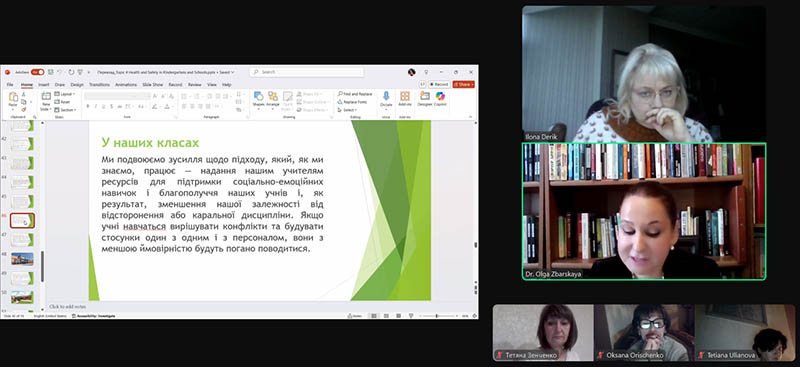Toggle the AutoSave switch
The height and width of the screenshot is (367, 800).
click(x=37, y=72)
